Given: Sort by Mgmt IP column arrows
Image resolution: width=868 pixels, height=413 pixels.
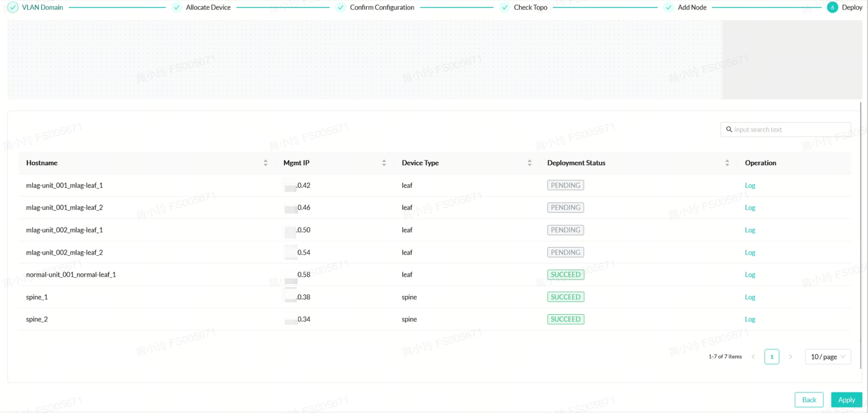Looking at the screenshot, I should pyautogui.click(x=384, y=163).
